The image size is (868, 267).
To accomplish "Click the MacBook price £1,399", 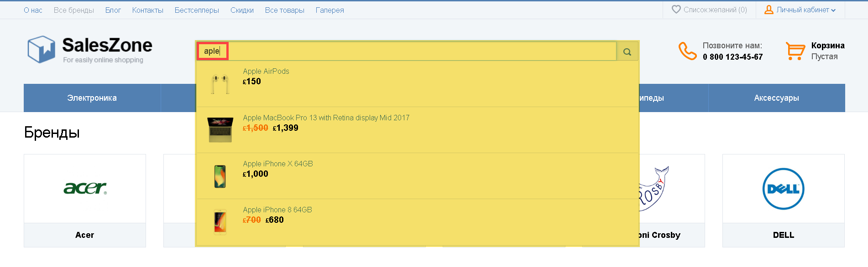I will 286,128.
